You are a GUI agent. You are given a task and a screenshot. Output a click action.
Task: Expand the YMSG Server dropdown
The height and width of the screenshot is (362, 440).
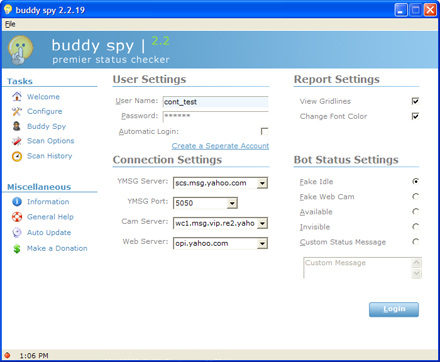[x=262, y=183]
